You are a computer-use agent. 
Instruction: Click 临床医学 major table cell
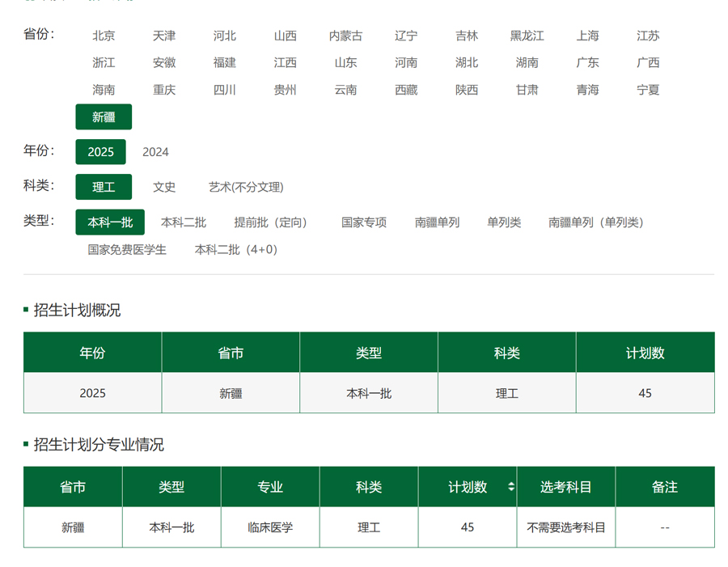point(270,527)
